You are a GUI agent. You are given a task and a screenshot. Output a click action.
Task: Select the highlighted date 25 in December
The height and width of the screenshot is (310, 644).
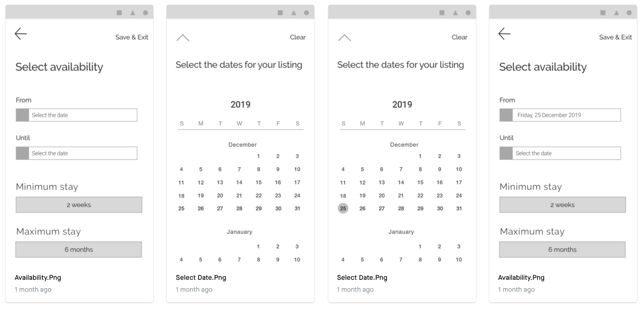coord(343,208)
